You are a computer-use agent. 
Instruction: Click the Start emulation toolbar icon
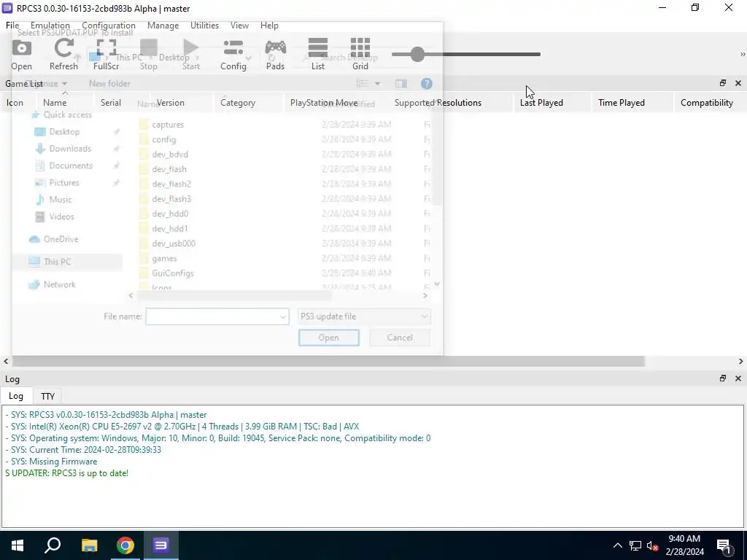tap(191, 54)
